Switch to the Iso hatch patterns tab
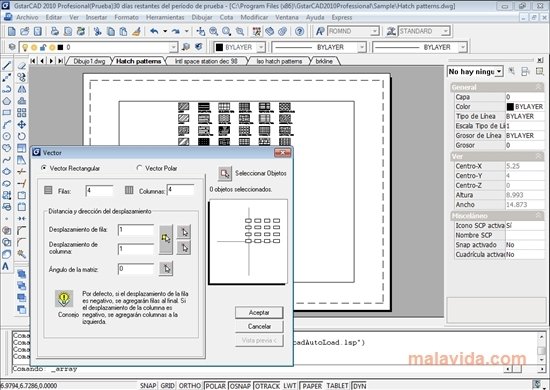Viewport: 550px width, 390px height. pos(279,61)
